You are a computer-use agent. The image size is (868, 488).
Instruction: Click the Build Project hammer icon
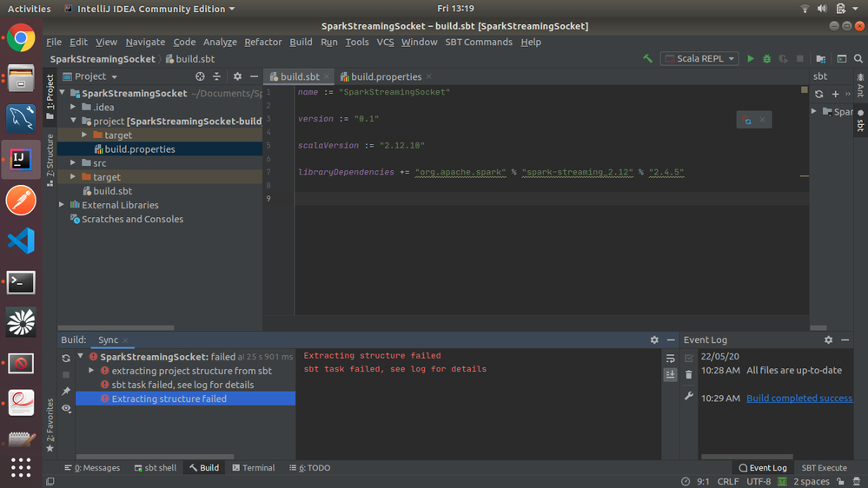pyautogui.click(x=647, y=59)
